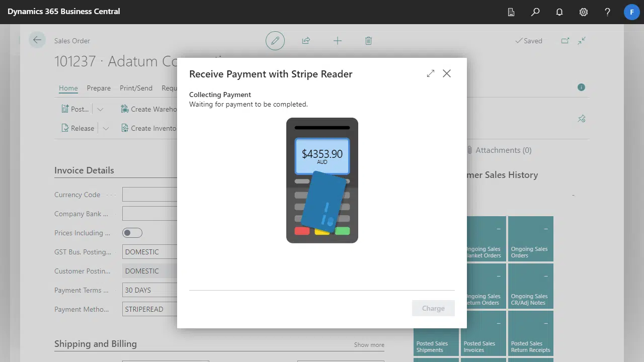Switch to the Prepare tab
Viewport: 644px width, 362px height.
(x=99, y=88)
